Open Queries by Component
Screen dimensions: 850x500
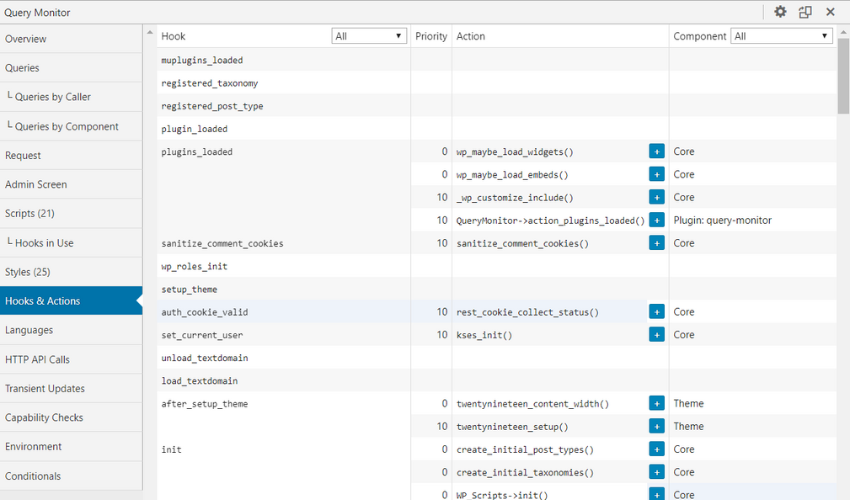(x=71, y=126)
